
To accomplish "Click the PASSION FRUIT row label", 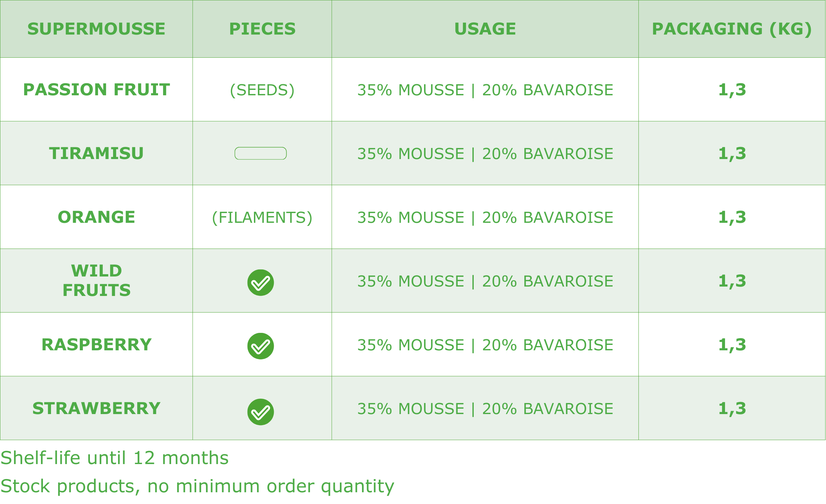I will pyautogui.click(x=96, y=90).
